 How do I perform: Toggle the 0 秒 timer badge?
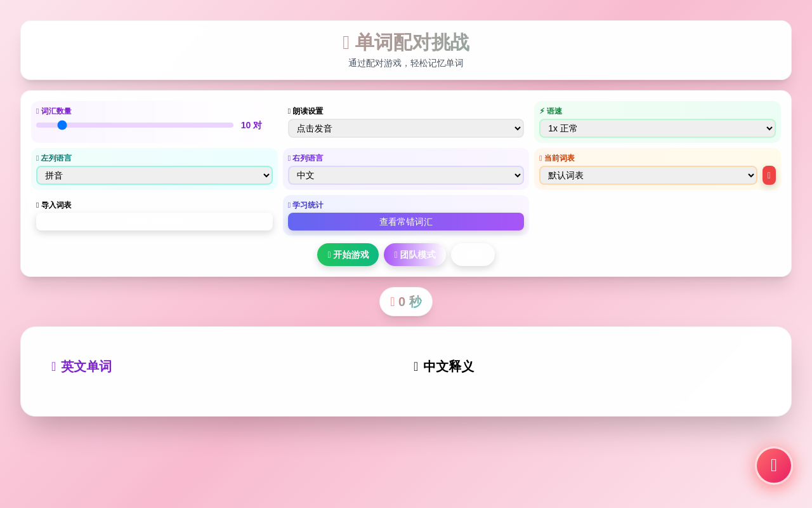405,302
